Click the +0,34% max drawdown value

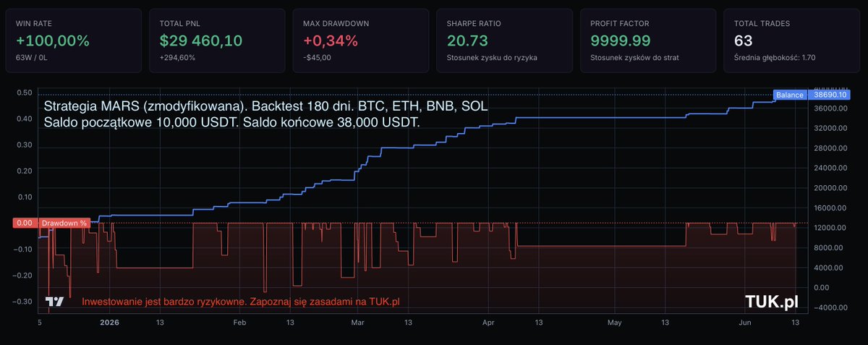331,41
